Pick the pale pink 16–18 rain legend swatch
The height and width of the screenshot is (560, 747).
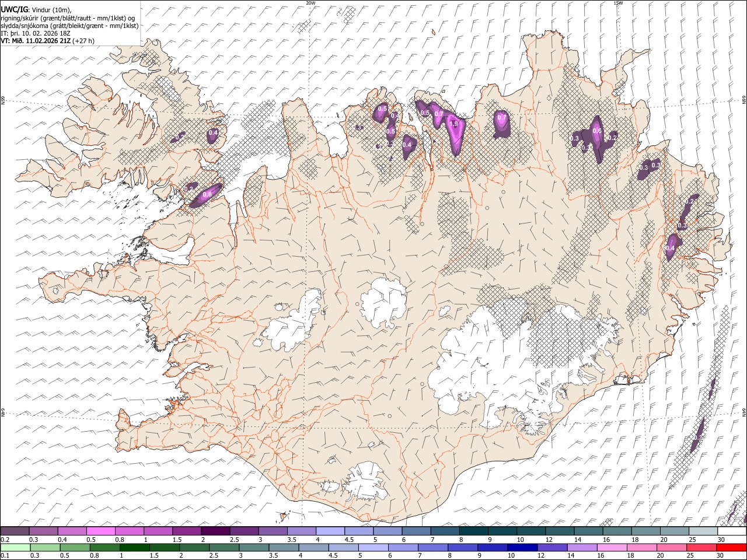pyautogui.click(x=612, y=547)
